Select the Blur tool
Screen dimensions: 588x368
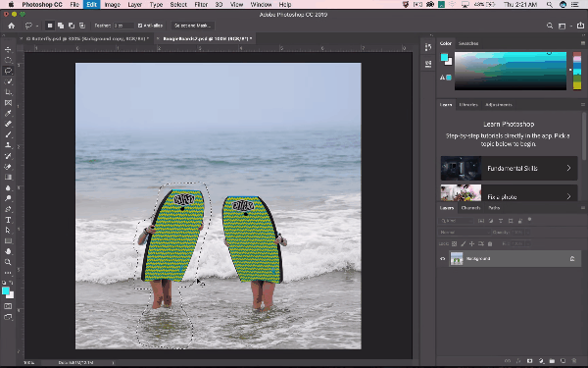coord(8,187)
